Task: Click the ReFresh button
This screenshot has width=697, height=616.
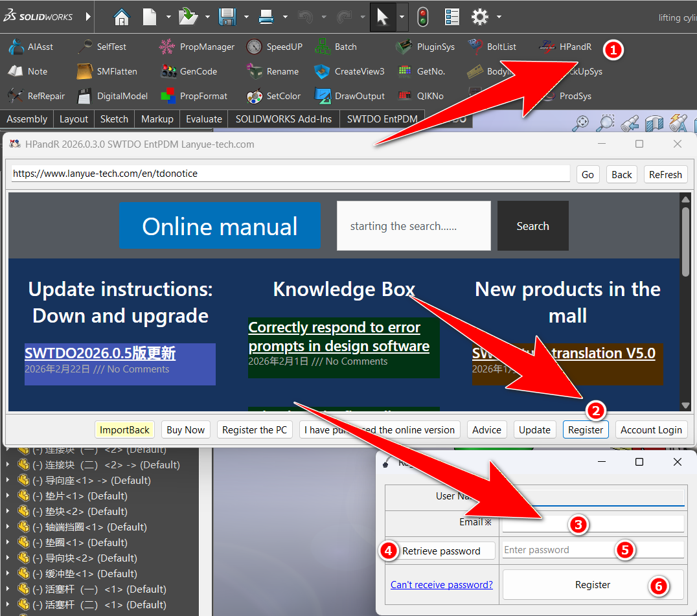Action: (665, 175)
